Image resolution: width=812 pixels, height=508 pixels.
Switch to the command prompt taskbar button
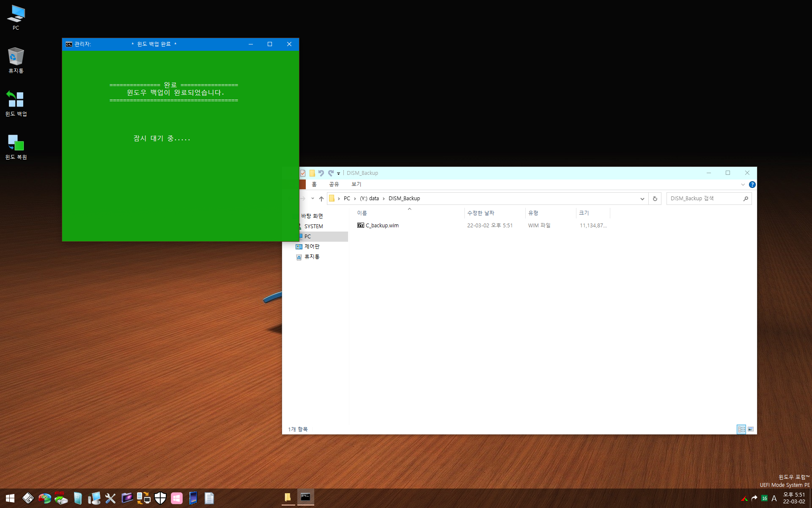click(305, 498)
